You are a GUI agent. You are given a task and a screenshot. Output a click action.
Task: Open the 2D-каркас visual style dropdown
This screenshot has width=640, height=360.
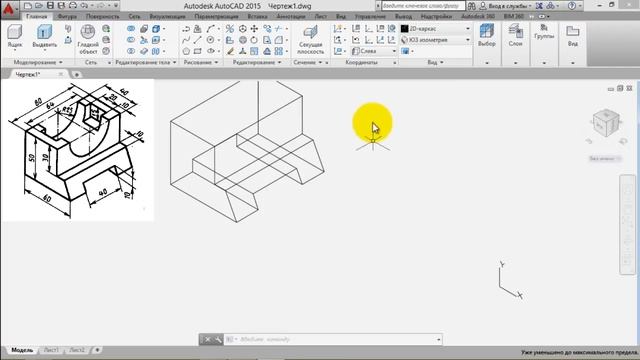435,29
